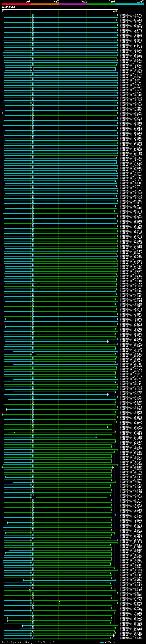This screenshot has height=644, width=146.
Task: Click the UniRef100_Q59GX9 label
Action: [x=131, y=55]
